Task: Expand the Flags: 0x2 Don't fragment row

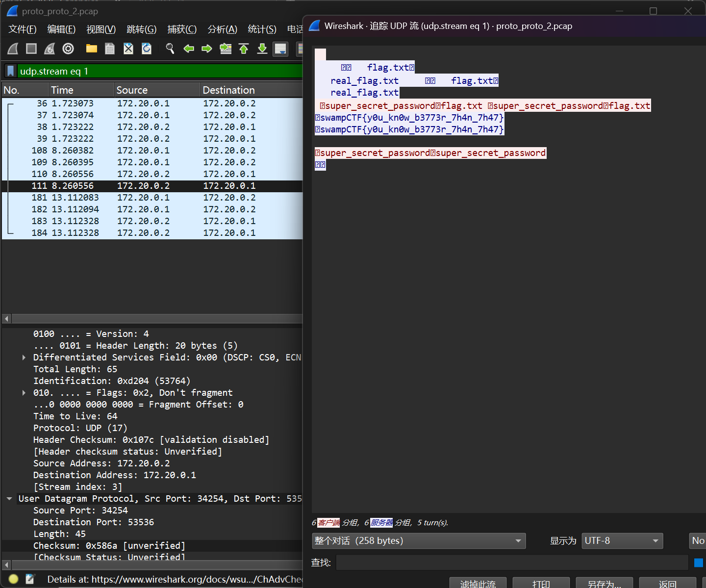Action: coord(24,393)
